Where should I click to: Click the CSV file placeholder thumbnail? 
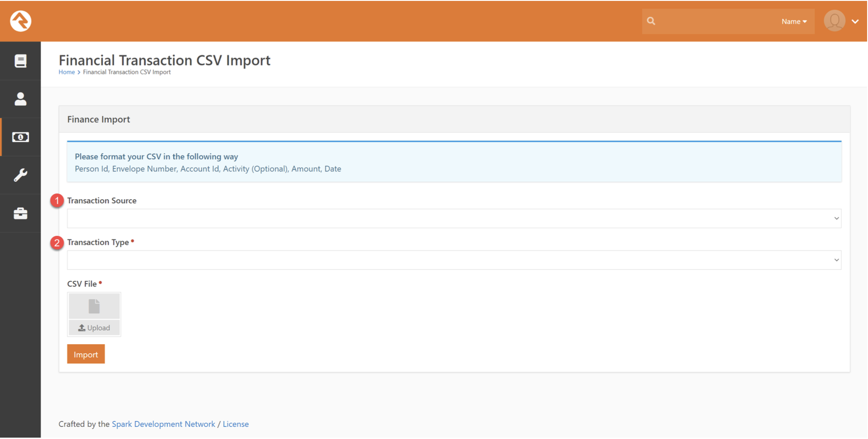click(94, 306)
